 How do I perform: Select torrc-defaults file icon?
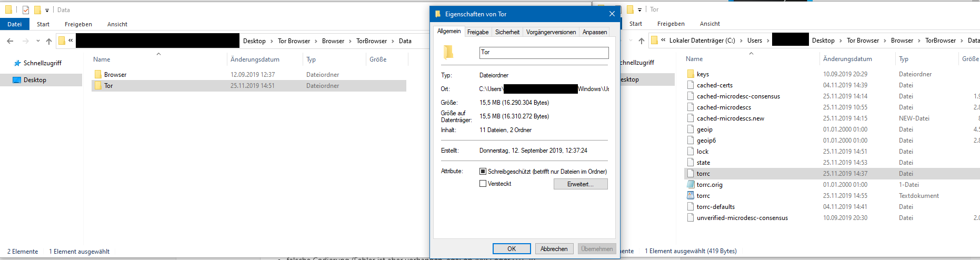691,207
